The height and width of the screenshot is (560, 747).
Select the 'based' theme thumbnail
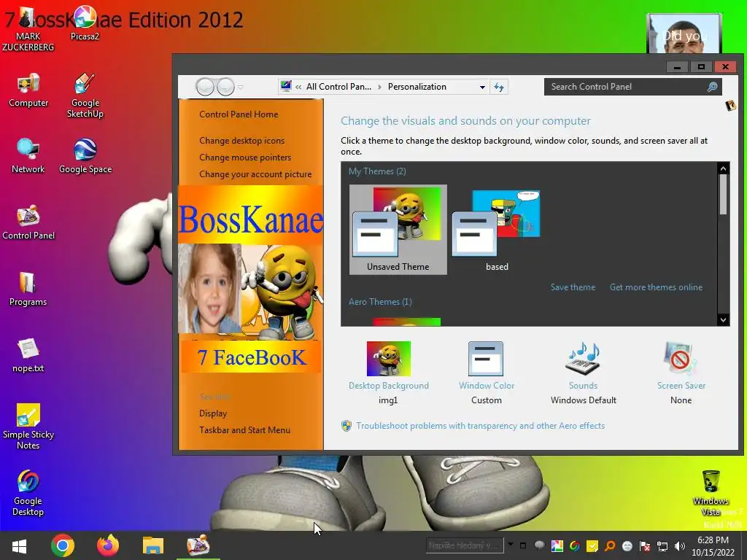(497, 230)
